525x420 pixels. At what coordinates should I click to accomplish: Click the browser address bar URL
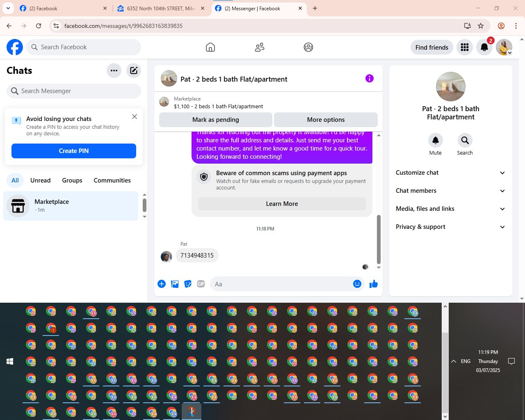[x=123, y=26]
